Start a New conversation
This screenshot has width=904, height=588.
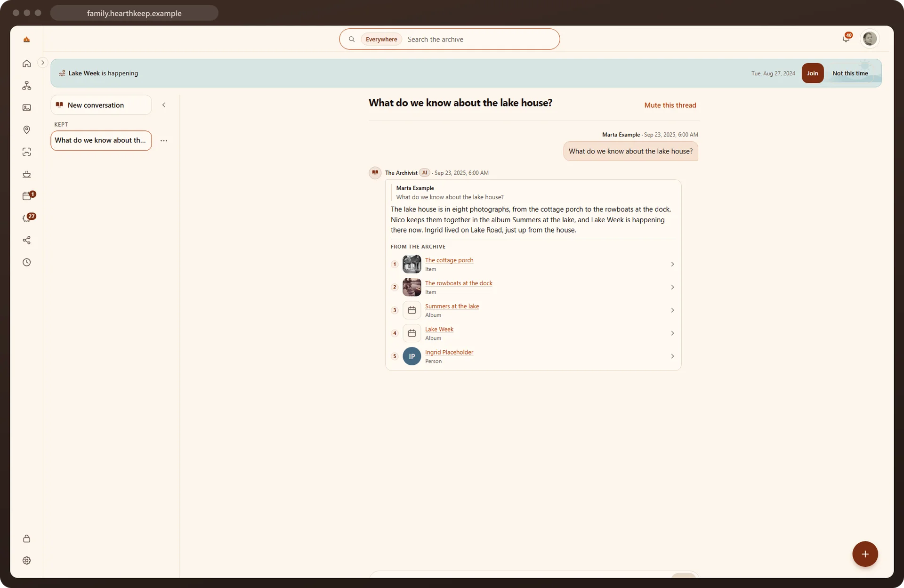[101, 105]
